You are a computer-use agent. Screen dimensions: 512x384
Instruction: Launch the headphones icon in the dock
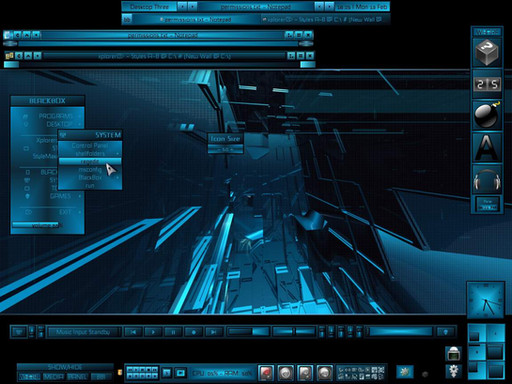pos(487,179)
